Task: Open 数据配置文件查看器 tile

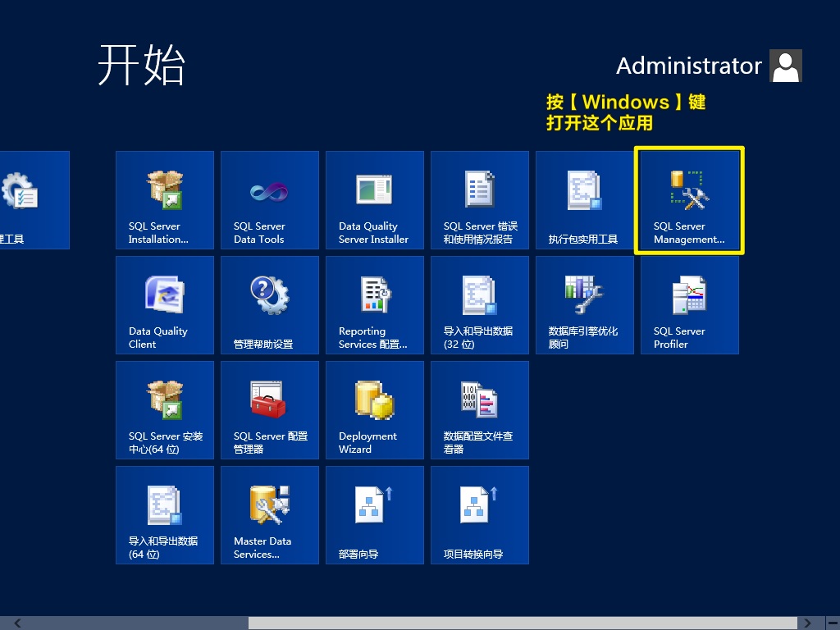Action: click(x=480, y=410)
